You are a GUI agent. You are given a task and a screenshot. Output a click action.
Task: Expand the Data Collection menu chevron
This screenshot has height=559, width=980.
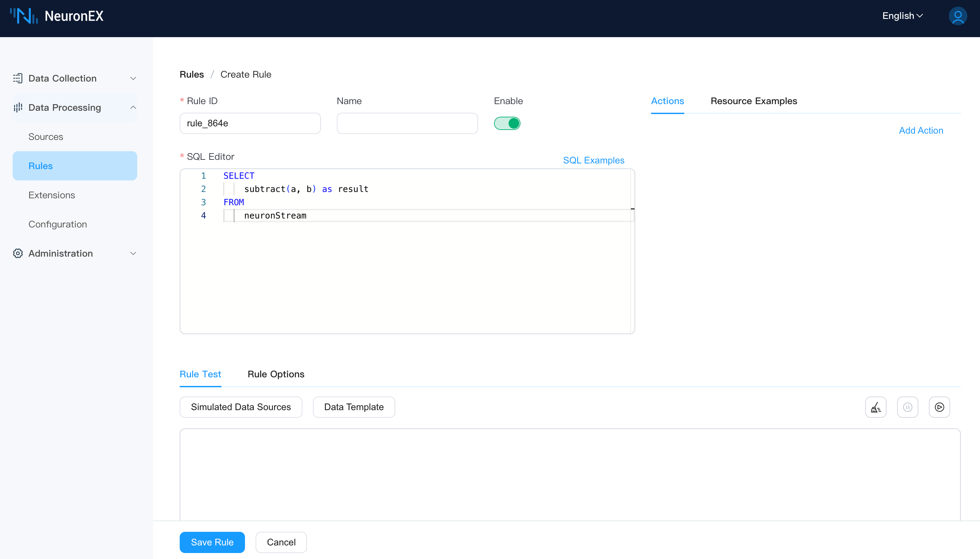(133, 78)
